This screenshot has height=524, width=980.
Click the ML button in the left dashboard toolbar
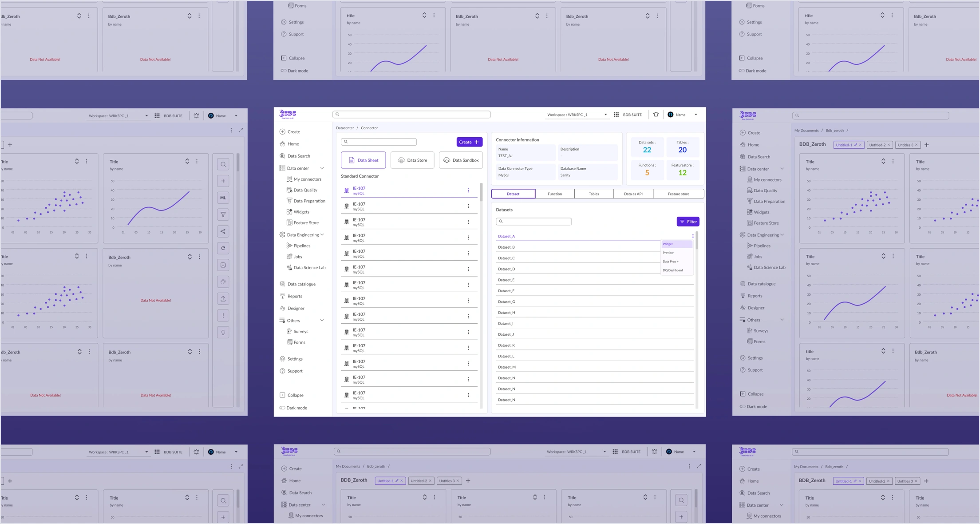coord(223,198)
